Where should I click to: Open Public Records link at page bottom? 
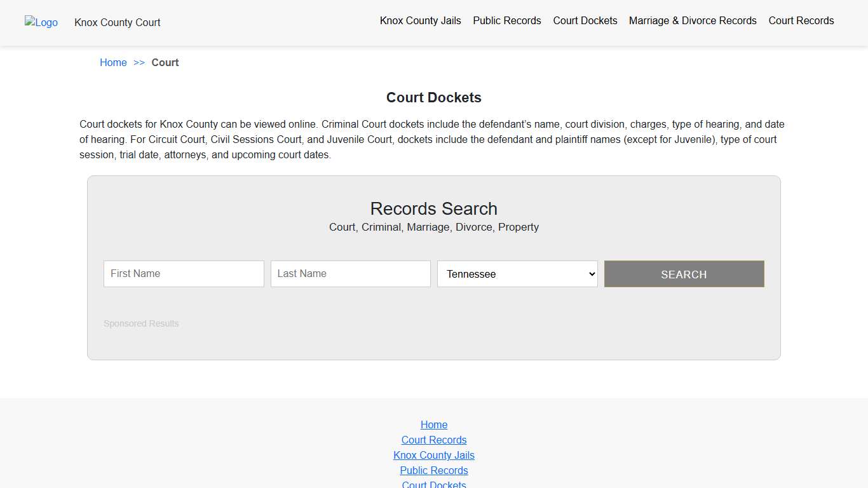(434, 470)
